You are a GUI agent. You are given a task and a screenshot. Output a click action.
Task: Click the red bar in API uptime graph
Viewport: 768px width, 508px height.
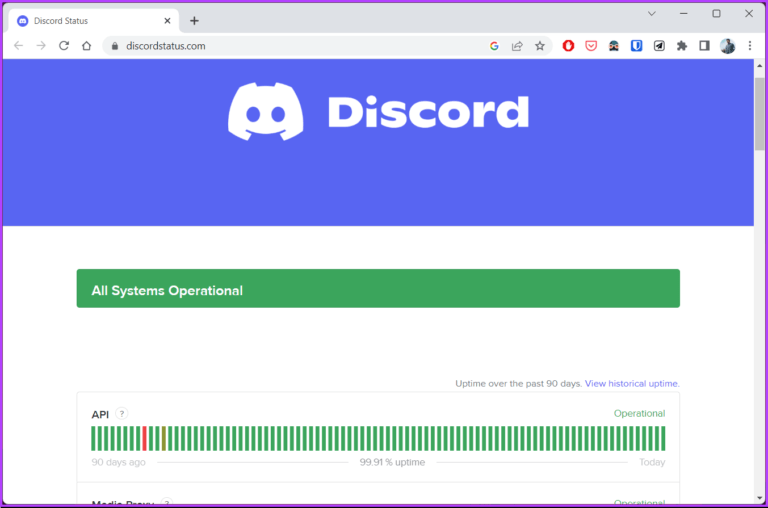tap(144, 438)
